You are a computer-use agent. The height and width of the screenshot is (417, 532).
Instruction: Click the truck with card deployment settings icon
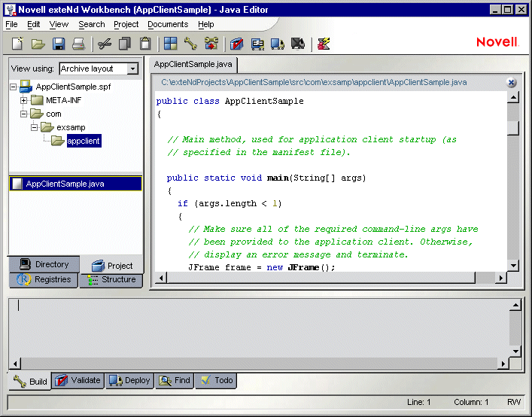257,44
